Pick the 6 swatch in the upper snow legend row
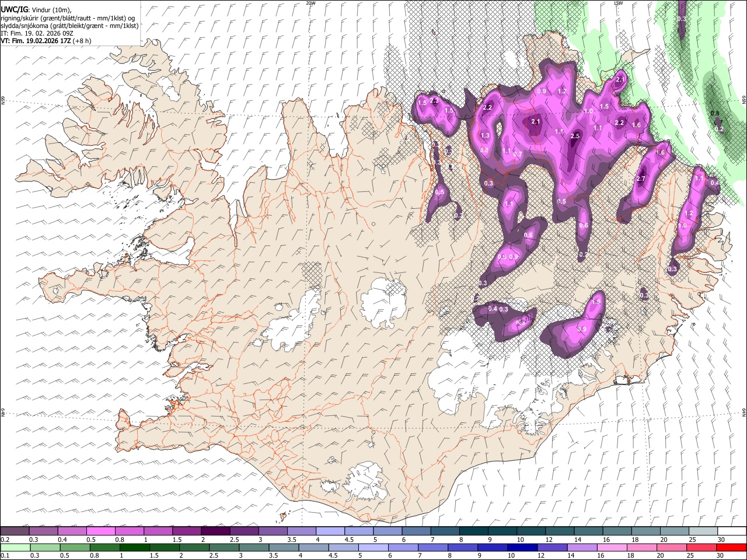The width and height of the screenshot is (747, 560). [417, 531]
